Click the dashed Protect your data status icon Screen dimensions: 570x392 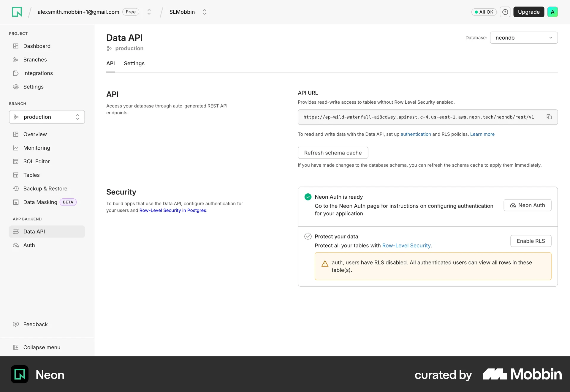point(308,236)
